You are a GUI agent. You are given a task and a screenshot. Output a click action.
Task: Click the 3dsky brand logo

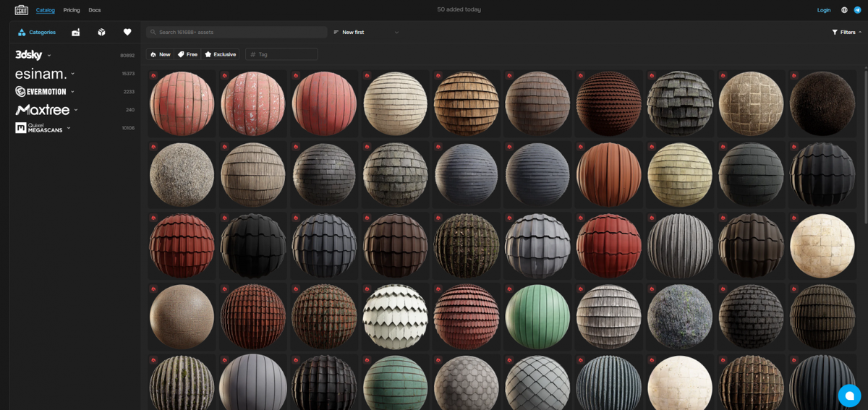(29, 55)
